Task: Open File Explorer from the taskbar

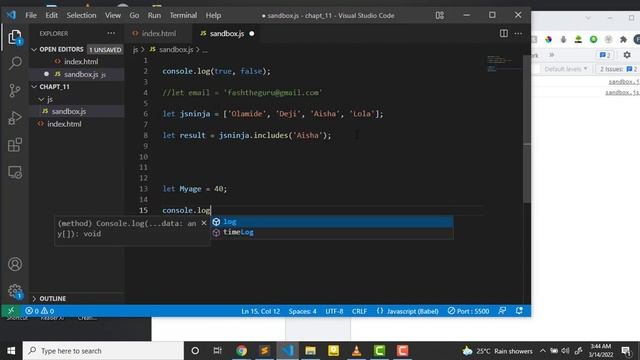Action: click(x=310, y=351)
